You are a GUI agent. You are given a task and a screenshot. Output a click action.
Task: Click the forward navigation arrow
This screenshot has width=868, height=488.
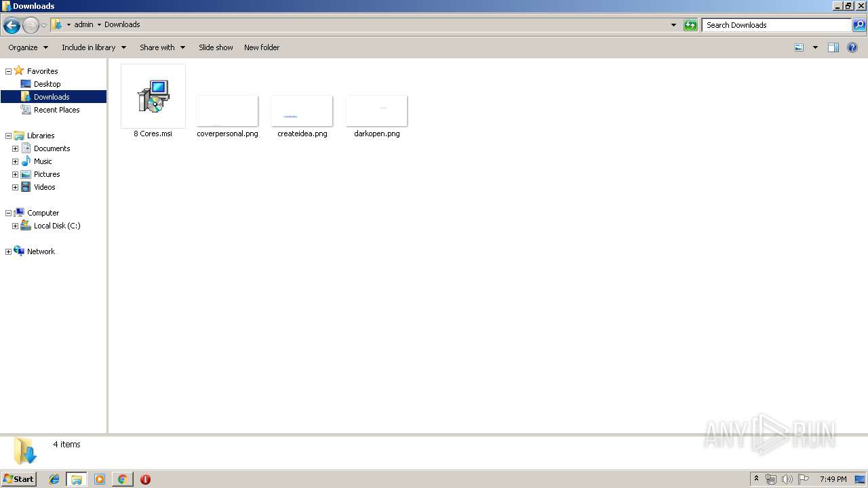[31, 26]
